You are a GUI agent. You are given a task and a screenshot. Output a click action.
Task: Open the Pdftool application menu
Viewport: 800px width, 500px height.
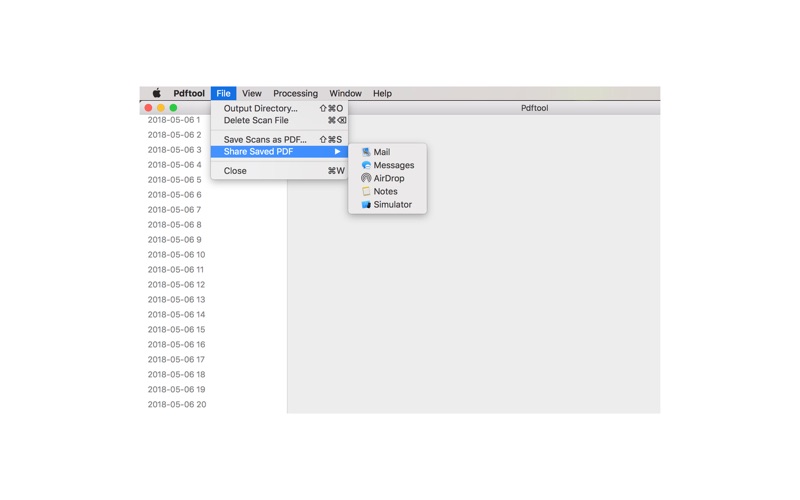[x=189, y=93]
